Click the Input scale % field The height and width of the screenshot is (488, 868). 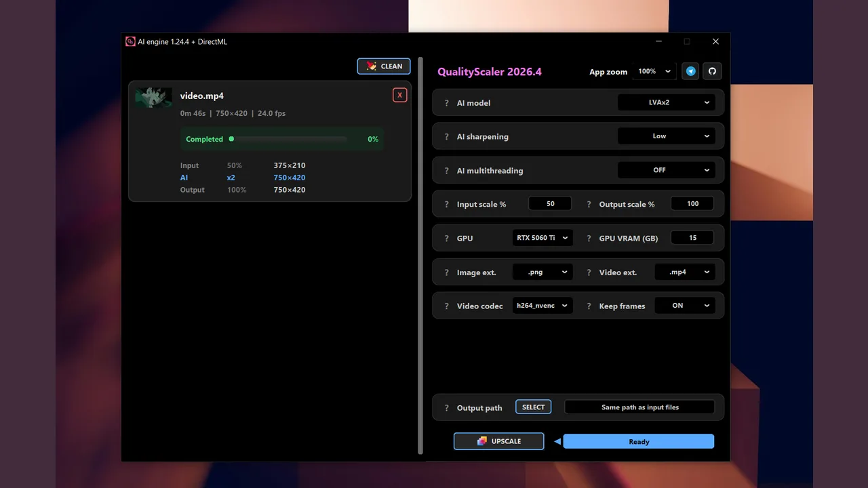point(550,203)
